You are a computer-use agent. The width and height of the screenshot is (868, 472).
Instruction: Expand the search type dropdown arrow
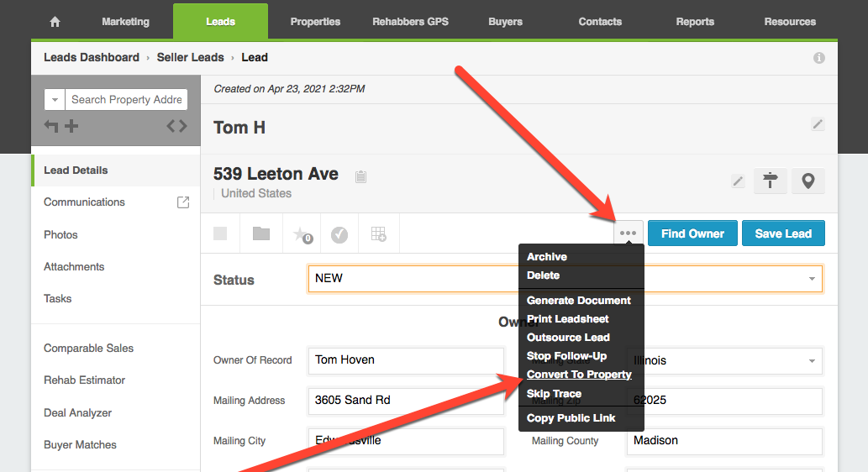[x=55, y=100]
